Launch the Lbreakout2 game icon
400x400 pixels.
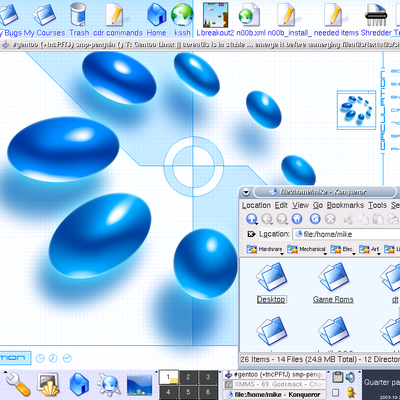(215, 19)
